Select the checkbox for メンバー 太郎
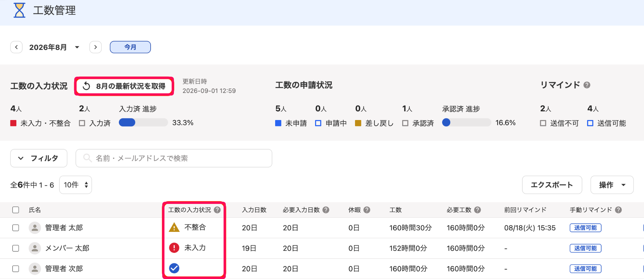Viewport: 644px width, 279px height. pos(16,248)
